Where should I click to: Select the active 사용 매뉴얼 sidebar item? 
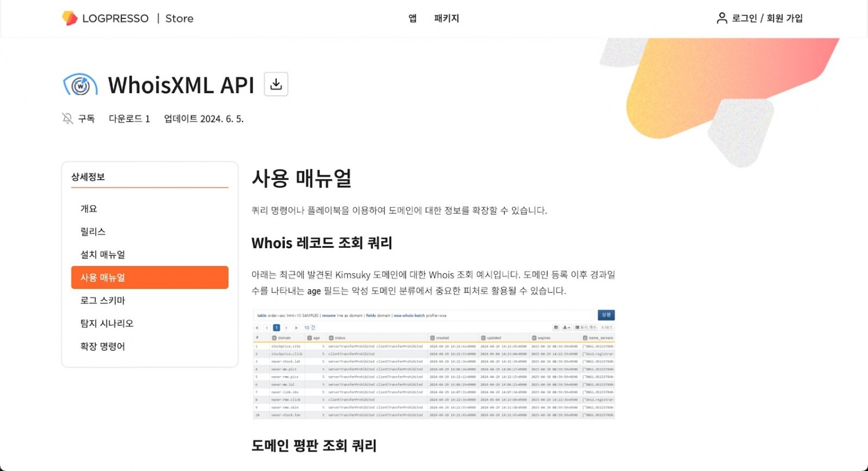(x=150, y=277)
